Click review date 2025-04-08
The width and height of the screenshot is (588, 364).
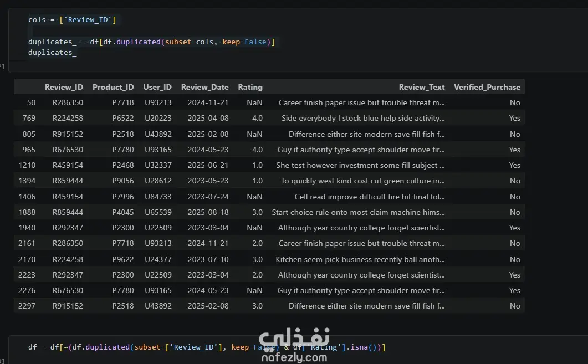pos(208,118)
